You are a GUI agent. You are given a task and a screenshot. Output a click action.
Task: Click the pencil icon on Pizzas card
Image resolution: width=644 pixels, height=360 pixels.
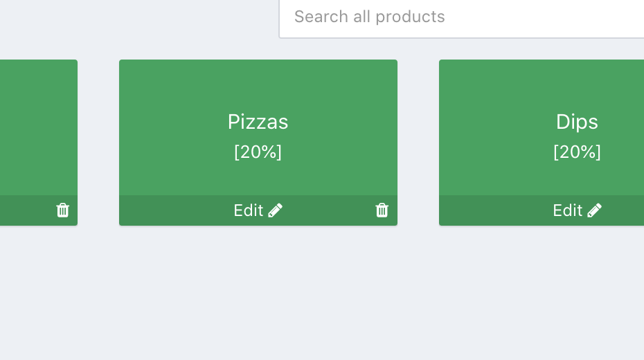tap(276, 210)
